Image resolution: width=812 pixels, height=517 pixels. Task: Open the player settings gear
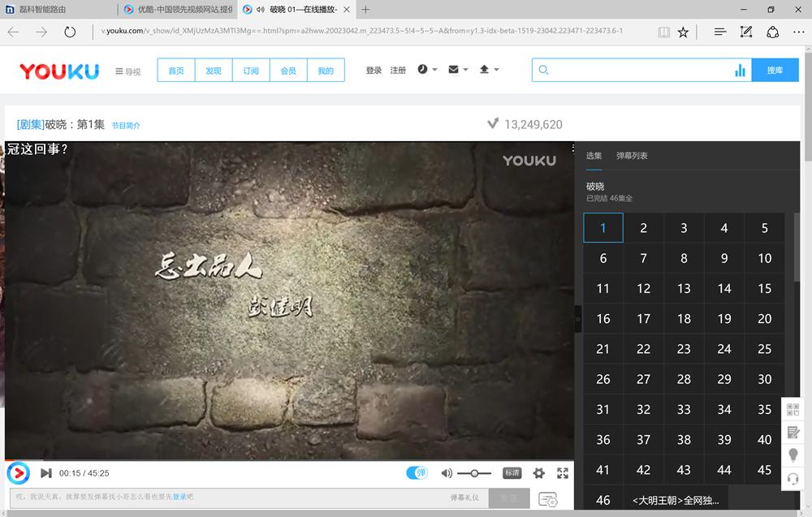[538, 472]
